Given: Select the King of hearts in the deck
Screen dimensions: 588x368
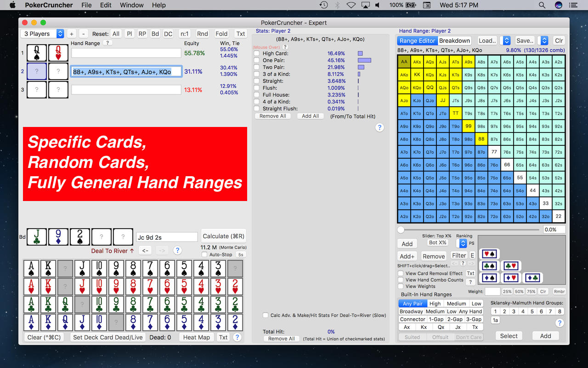Looking at the screenshot, I should 48,287.
